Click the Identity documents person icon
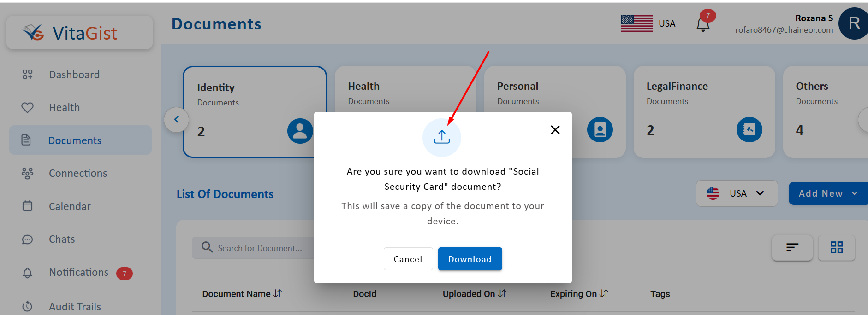Screen dimensions: 868x315 click(x=299, y=131)
